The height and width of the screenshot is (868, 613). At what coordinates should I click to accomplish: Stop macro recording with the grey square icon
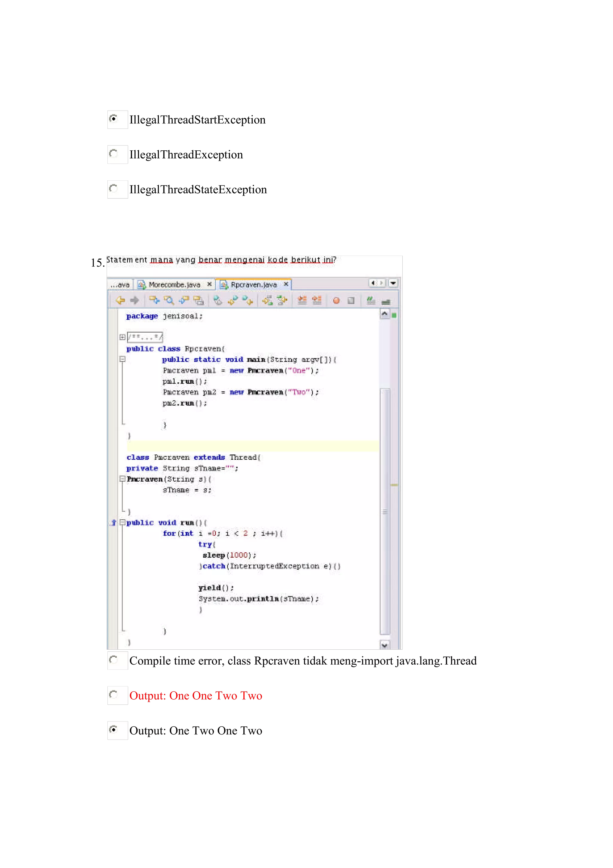351,300
